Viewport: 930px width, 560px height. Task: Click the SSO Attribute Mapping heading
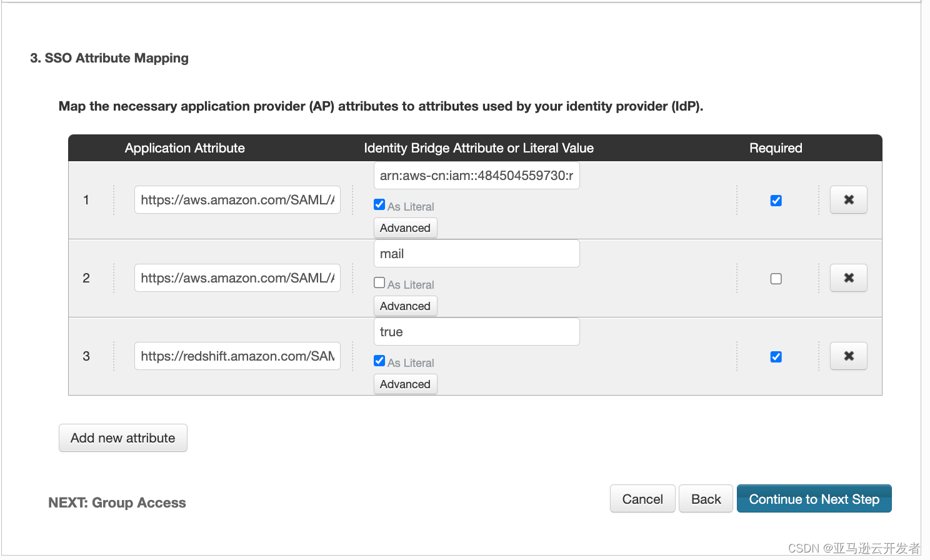pyautogui.click(x=109, y=58)
